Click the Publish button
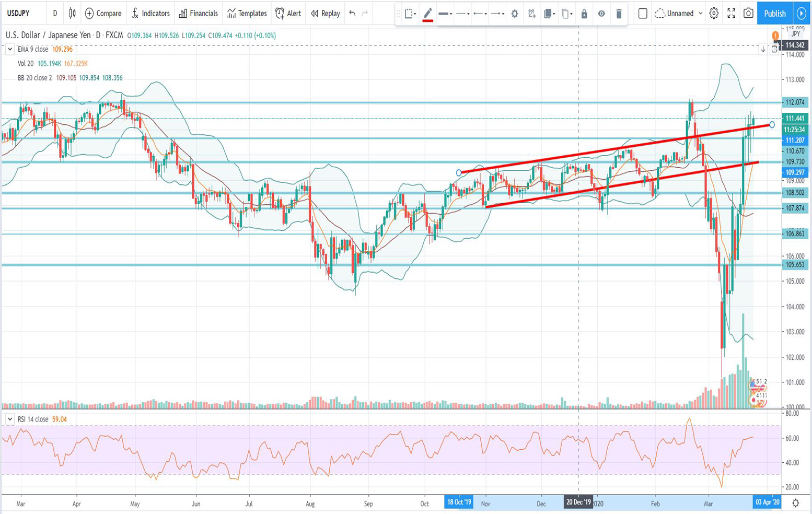Screen dimensions: 812x514 pos(774,14)
